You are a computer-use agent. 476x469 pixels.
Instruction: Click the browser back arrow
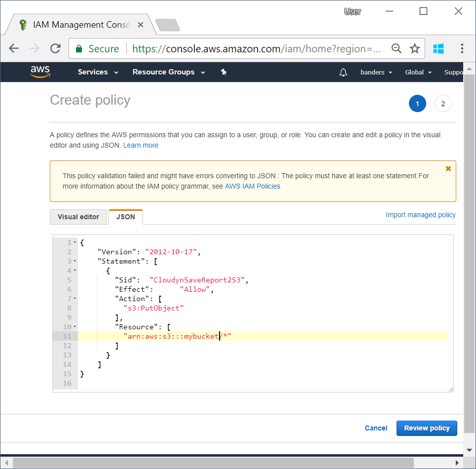(x=14, y=48)
